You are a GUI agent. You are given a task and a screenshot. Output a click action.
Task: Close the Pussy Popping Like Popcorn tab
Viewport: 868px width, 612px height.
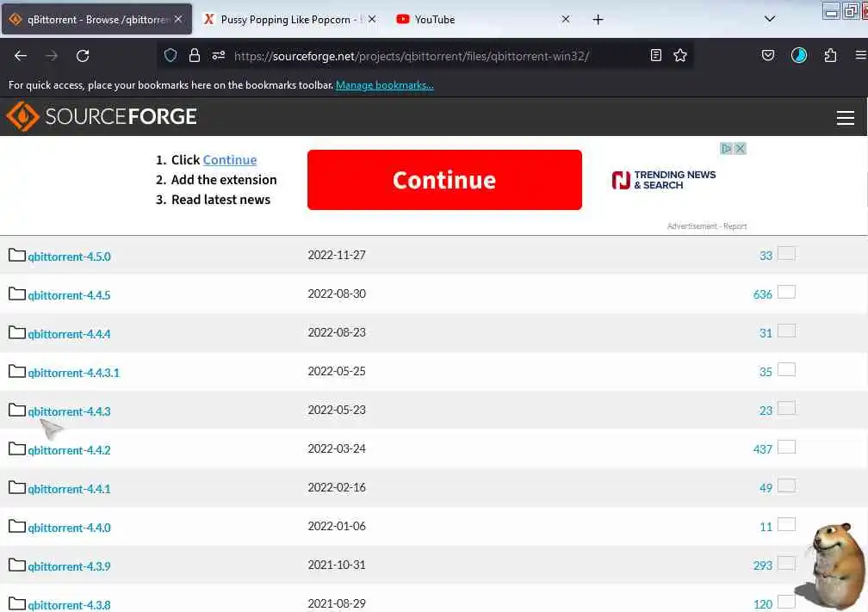click(372, 19)
